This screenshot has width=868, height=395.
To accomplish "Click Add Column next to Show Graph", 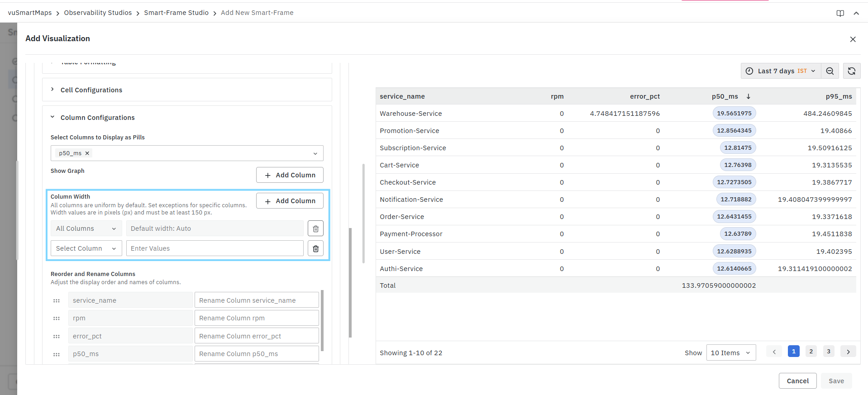I will (x=290, y=175).
